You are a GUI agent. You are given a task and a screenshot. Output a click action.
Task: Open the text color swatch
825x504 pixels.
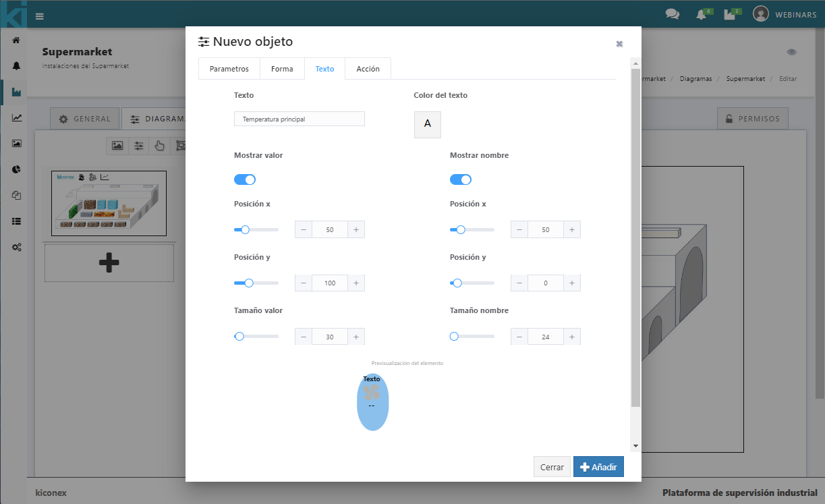[x=427, y=124]
